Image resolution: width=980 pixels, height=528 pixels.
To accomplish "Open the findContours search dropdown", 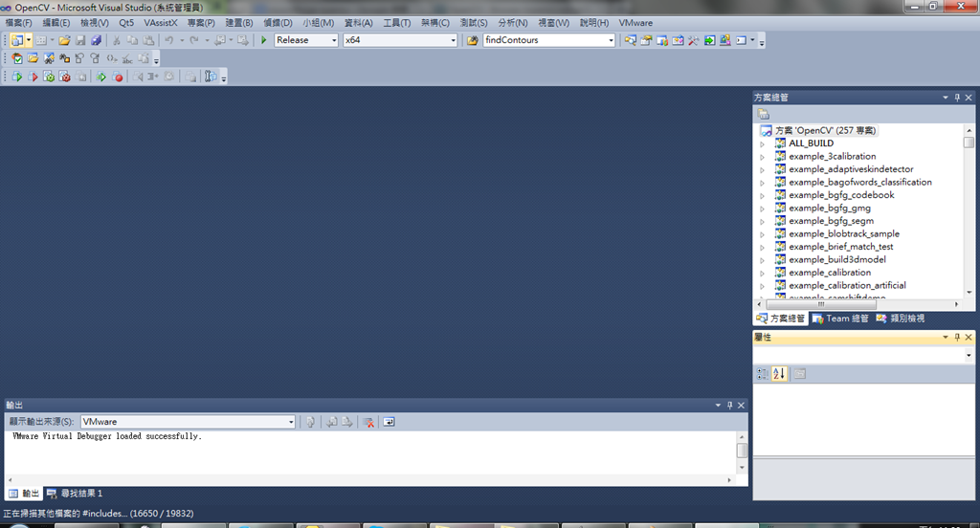I will point(612,40).
